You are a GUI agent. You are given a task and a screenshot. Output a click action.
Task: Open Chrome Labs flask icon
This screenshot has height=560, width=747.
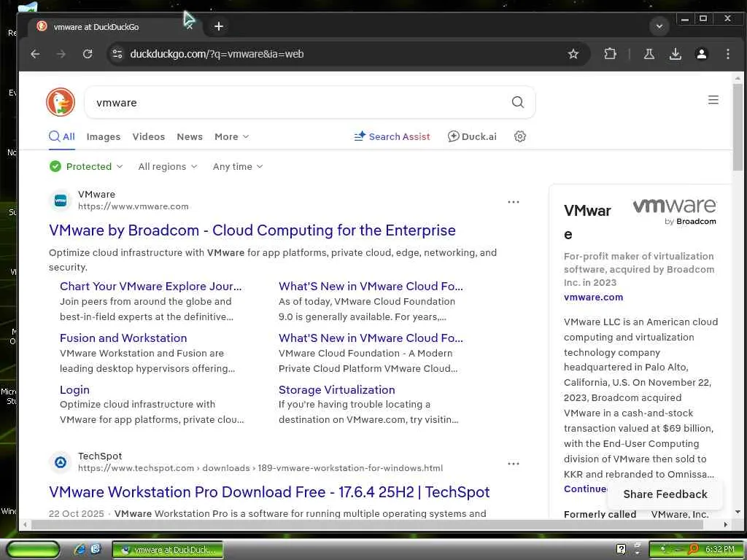pyautogui.click(x=649, y=54)
